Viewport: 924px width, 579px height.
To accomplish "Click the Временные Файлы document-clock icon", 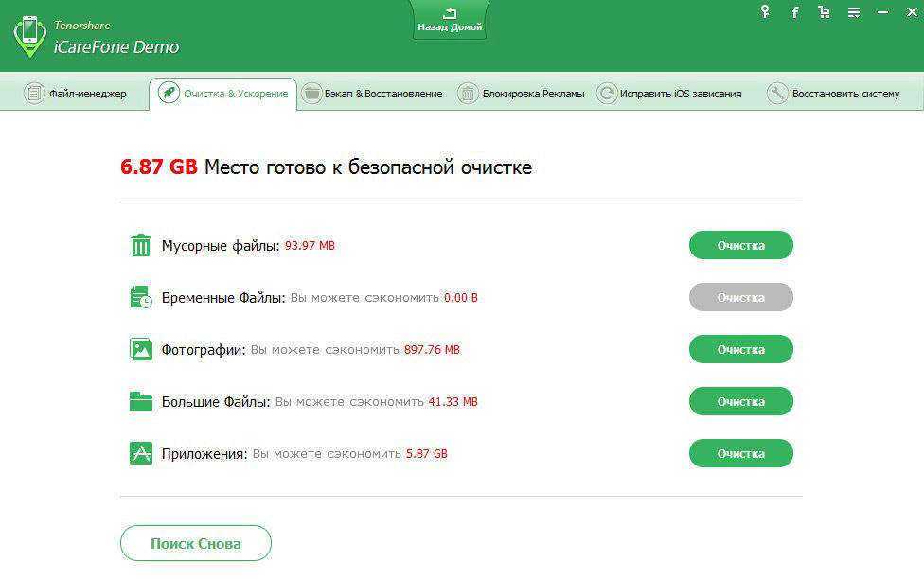I will point(141,297).
